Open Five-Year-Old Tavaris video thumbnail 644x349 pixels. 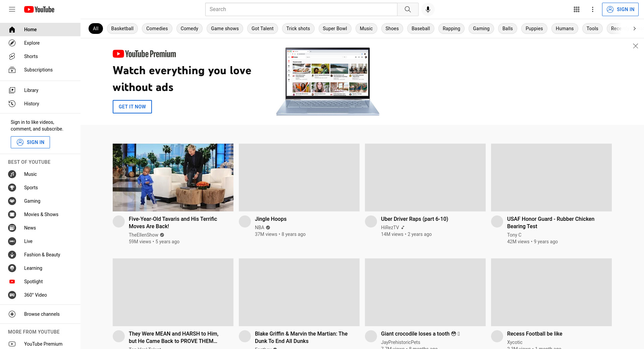tap(173, 178)
